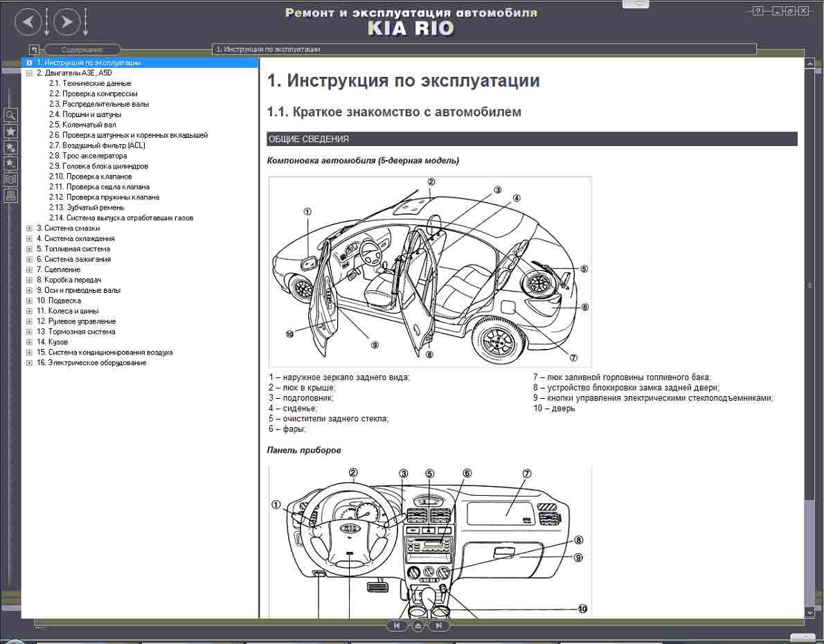Click the '1. Инструкция по эксплуатации' breadcrumb title bar

click(484, 49)
